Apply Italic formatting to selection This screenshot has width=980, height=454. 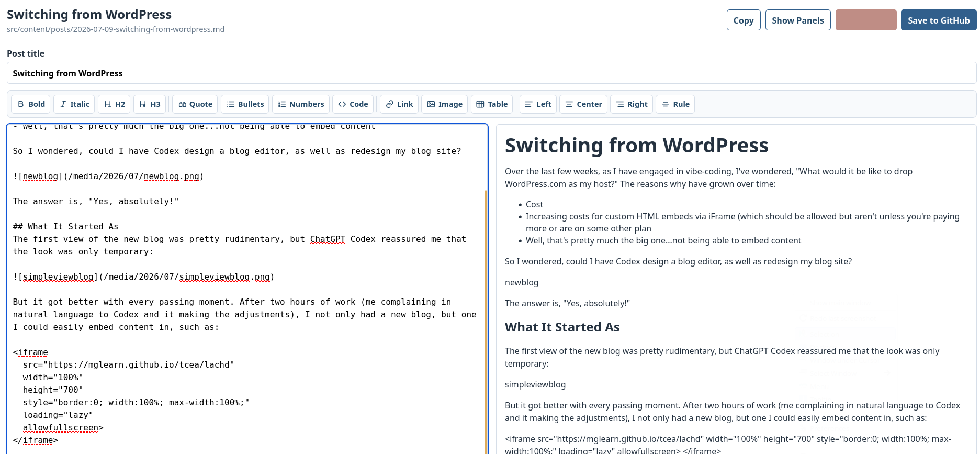(x=74, y=104)
